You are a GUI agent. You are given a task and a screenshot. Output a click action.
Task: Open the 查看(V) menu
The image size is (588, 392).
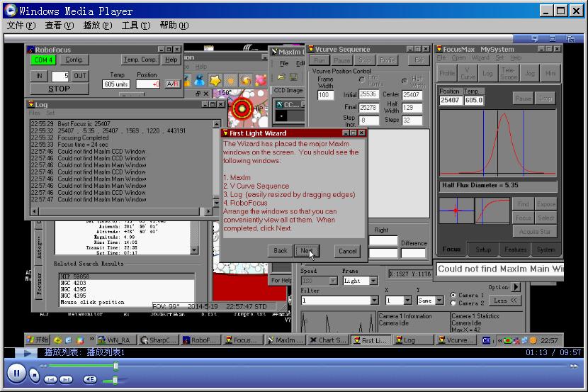[60, 25]
